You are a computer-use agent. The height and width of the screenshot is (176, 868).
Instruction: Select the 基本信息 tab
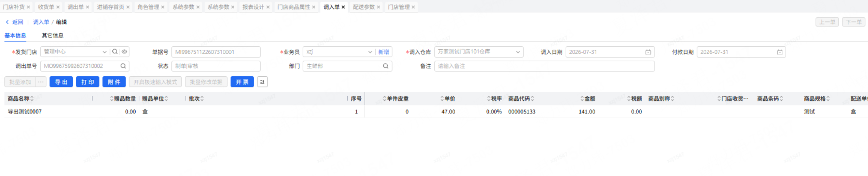tap(15, 35)
